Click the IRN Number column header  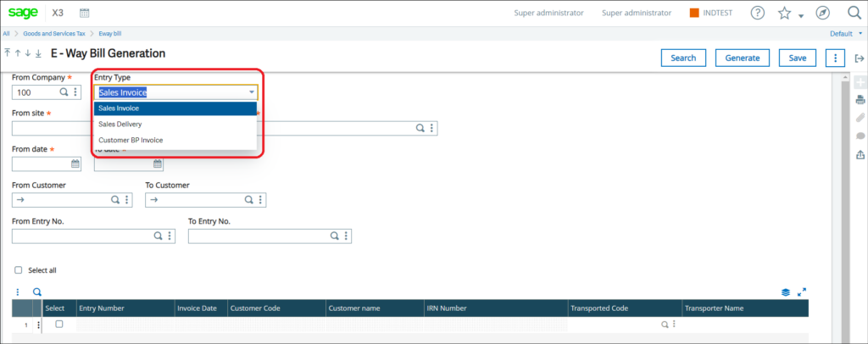tap(495, 308)
